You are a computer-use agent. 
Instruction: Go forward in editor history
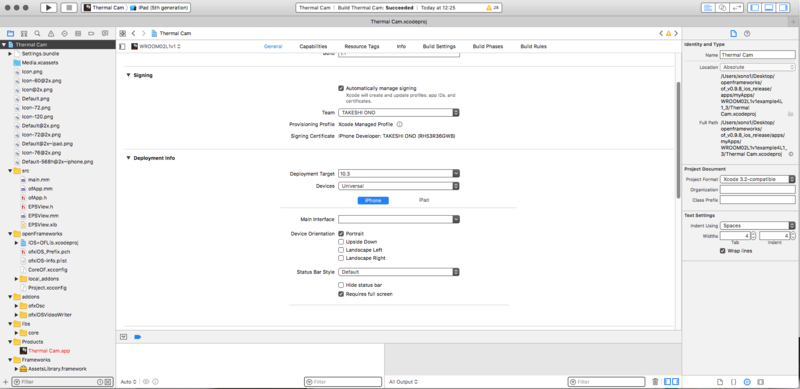pyautogui.click(x=143, y=33)
